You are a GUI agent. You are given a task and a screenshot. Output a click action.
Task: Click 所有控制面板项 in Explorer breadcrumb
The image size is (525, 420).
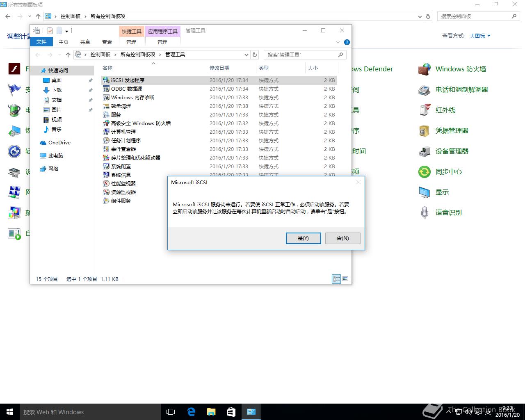[138, 55]
